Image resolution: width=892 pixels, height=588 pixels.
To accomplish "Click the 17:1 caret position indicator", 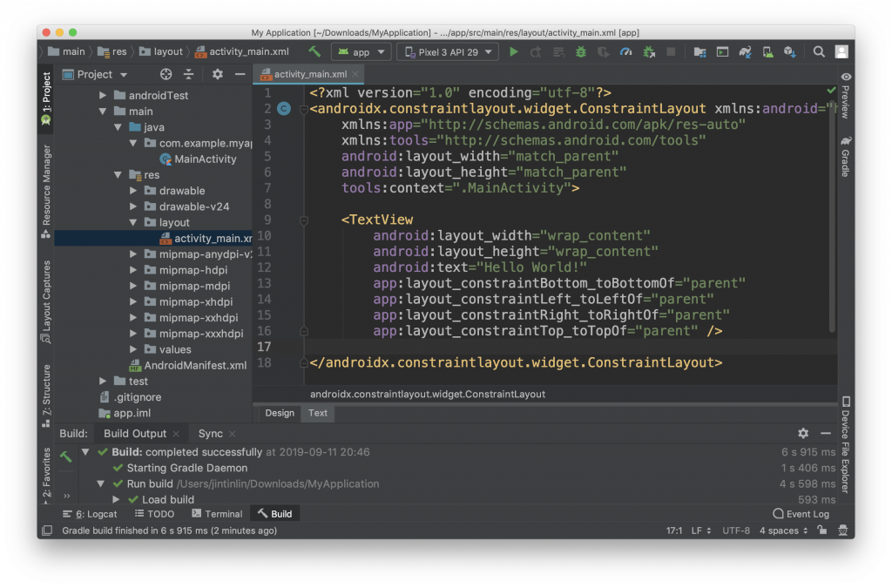I will coord(673,530).
